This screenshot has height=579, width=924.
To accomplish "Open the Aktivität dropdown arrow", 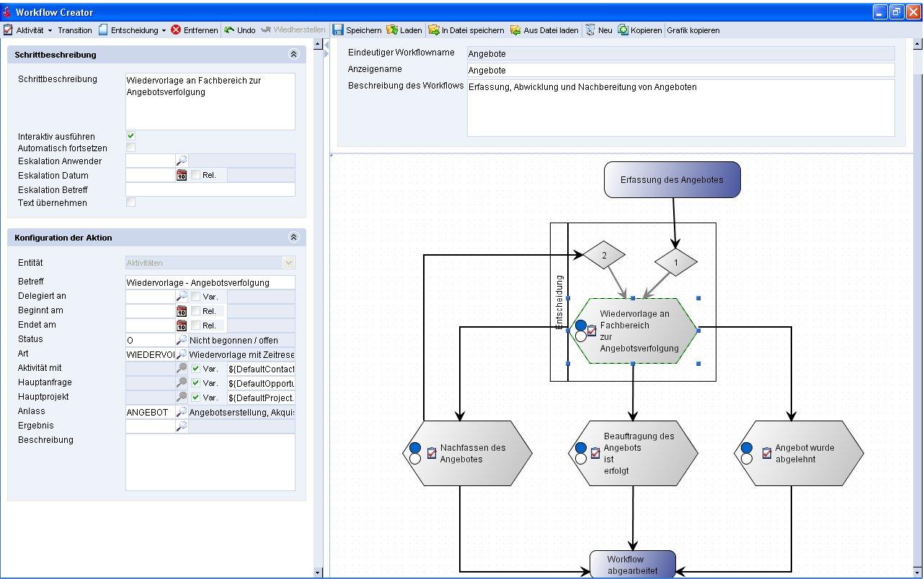I will (x=50, y=30).
